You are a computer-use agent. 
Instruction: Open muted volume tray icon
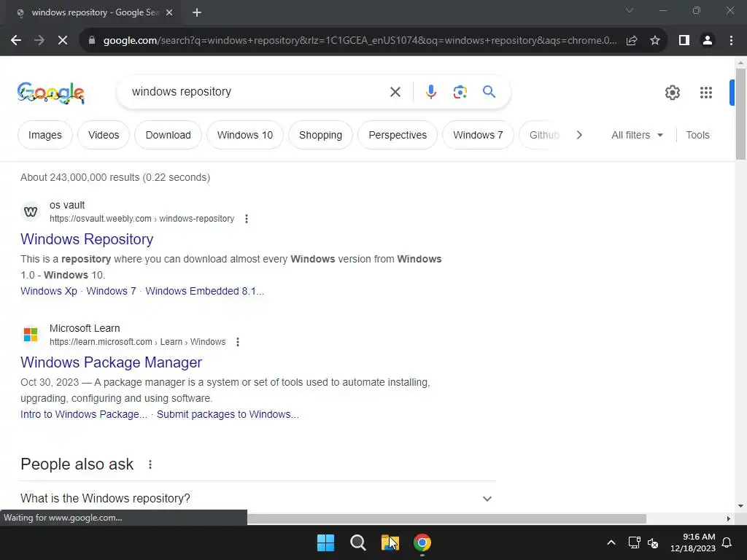click(x=653, y=542)
